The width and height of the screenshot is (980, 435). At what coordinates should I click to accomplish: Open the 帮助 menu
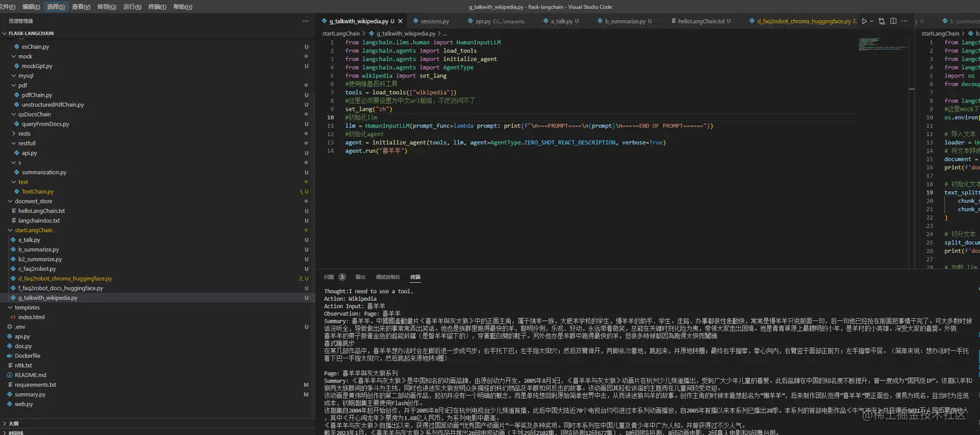[x=183, y=6]
